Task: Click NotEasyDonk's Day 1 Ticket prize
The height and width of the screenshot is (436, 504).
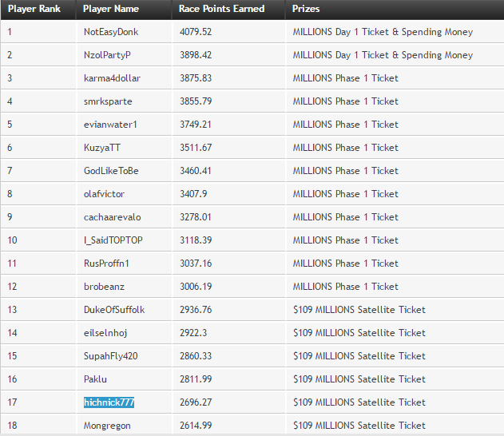Action: point(383,32)
